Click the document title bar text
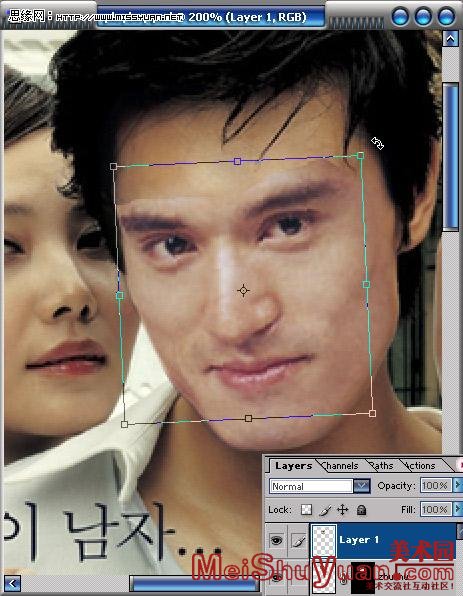 pos(247,17)
